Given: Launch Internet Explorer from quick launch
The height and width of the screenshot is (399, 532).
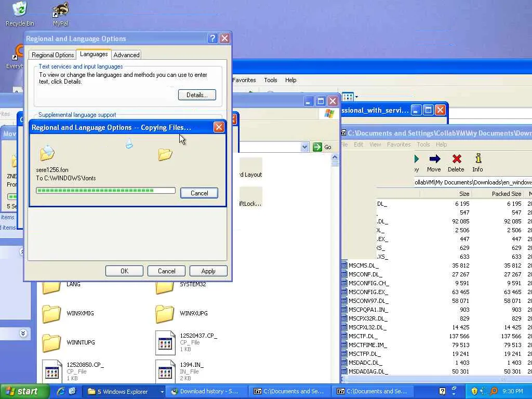Looking at the screenshot, I should [61, 391].
